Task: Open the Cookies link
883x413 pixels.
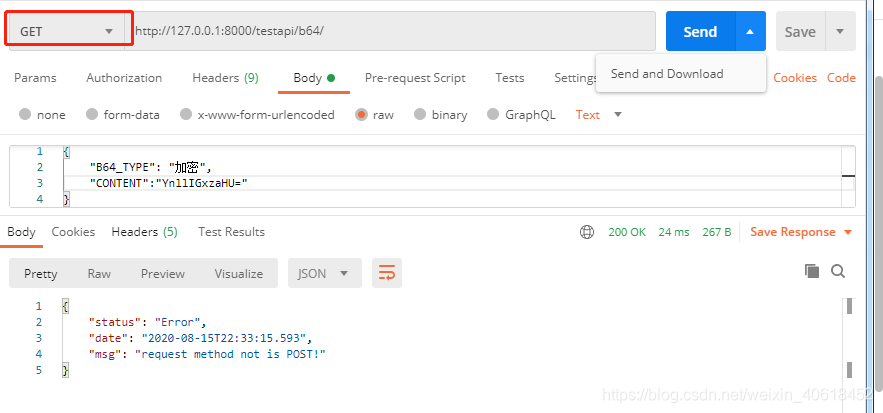Action: pos(795,78)
